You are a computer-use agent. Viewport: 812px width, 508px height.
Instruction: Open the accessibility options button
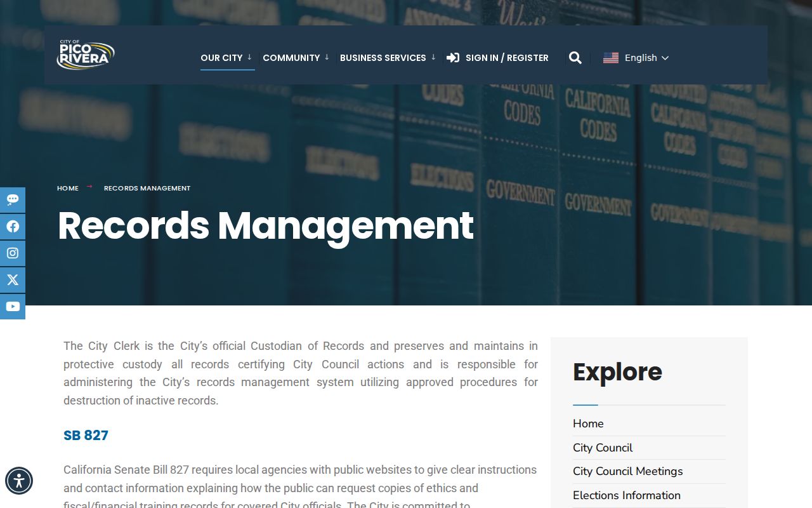pos(19,481)
